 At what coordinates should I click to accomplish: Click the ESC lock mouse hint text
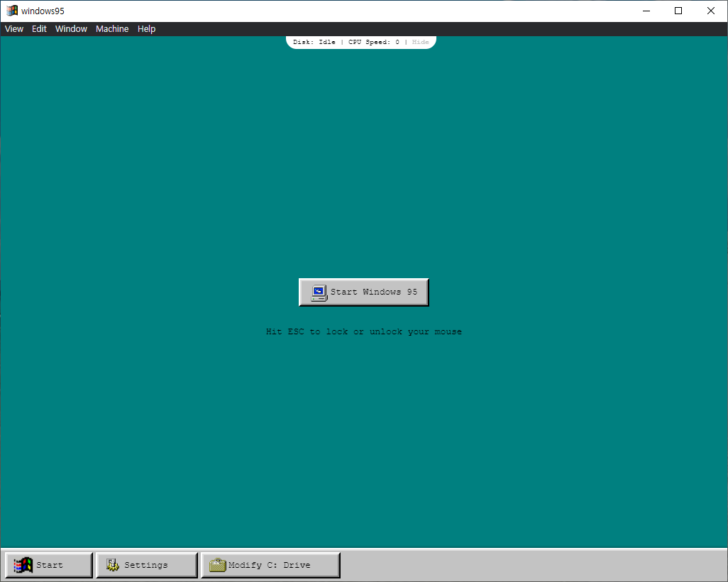coord(363,331)
